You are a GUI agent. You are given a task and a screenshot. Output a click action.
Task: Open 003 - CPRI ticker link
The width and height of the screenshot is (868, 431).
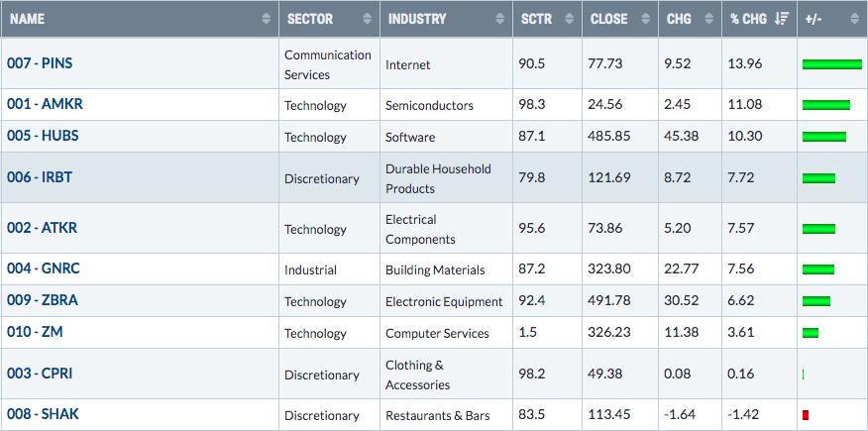40,374
